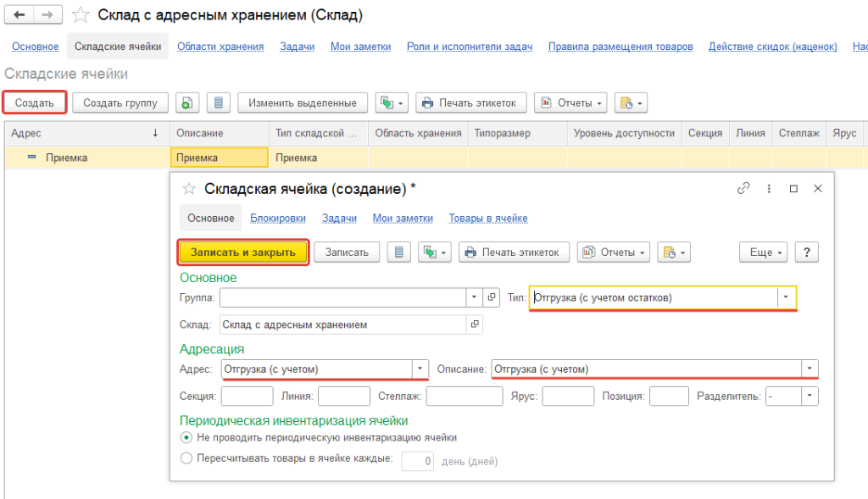Expand the Тип dropdown list

(787, 297)
